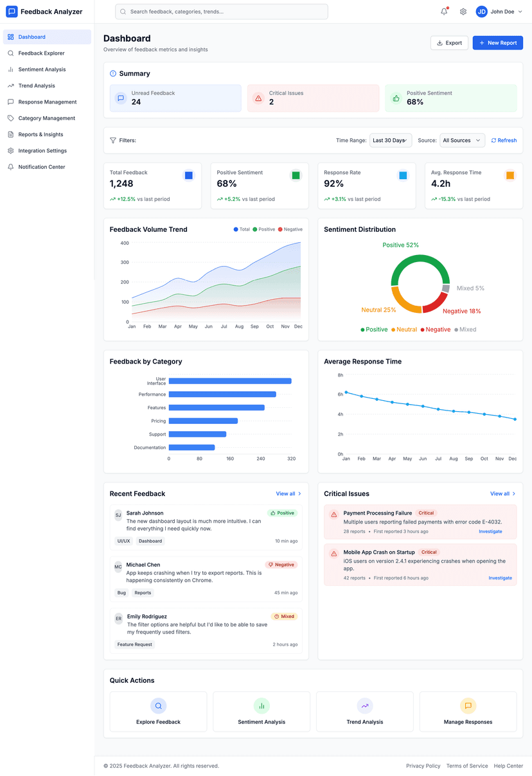The image size is (532, 776).
Task: Open the All Sources dropdown
Action: click(461, 140)
